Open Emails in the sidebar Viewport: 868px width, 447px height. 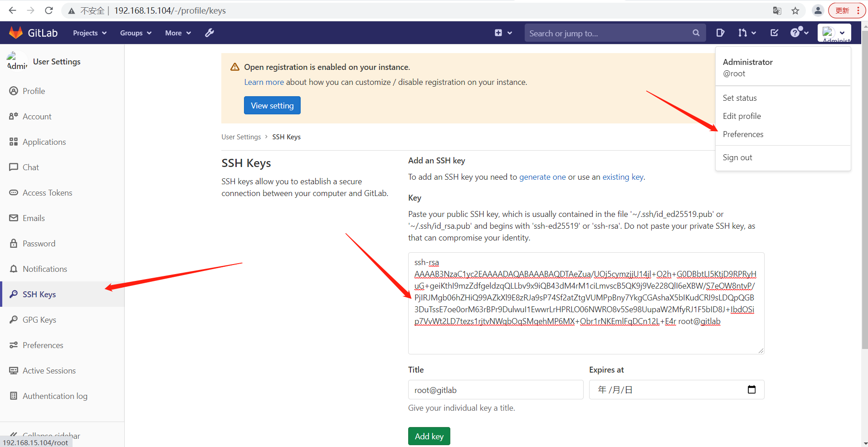click(62, 218)
